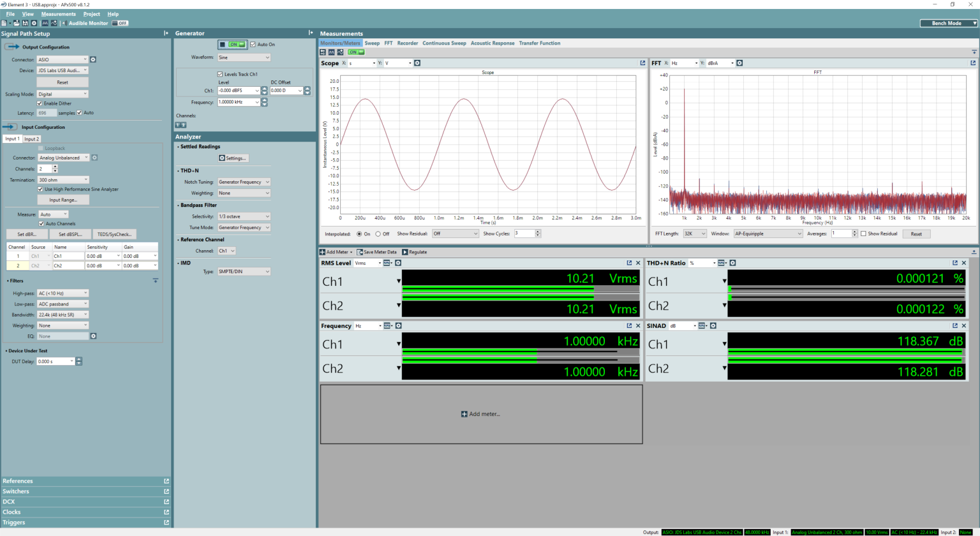Image resolution: width=980 pixels, height=536 pixels.
Task: Pop out the Scope graph to a window
Action: [x=642, y=63]
